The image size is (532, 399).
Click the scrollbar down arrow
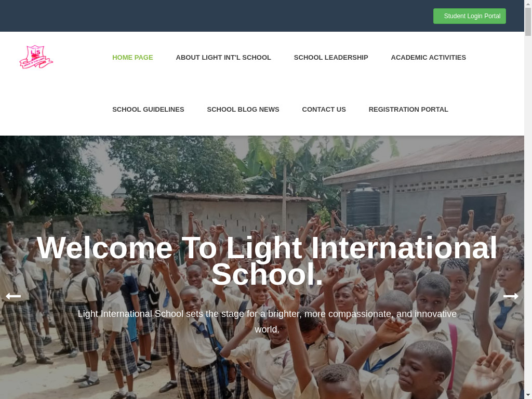pos(528,395)
